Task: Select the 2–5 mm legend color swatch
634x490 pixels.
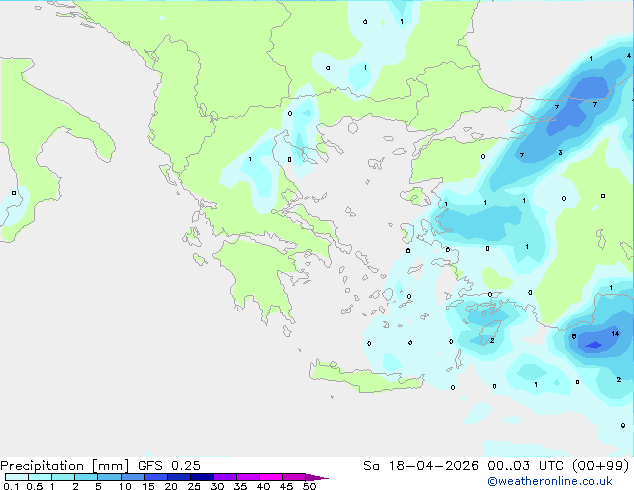Action: (86, 477)
